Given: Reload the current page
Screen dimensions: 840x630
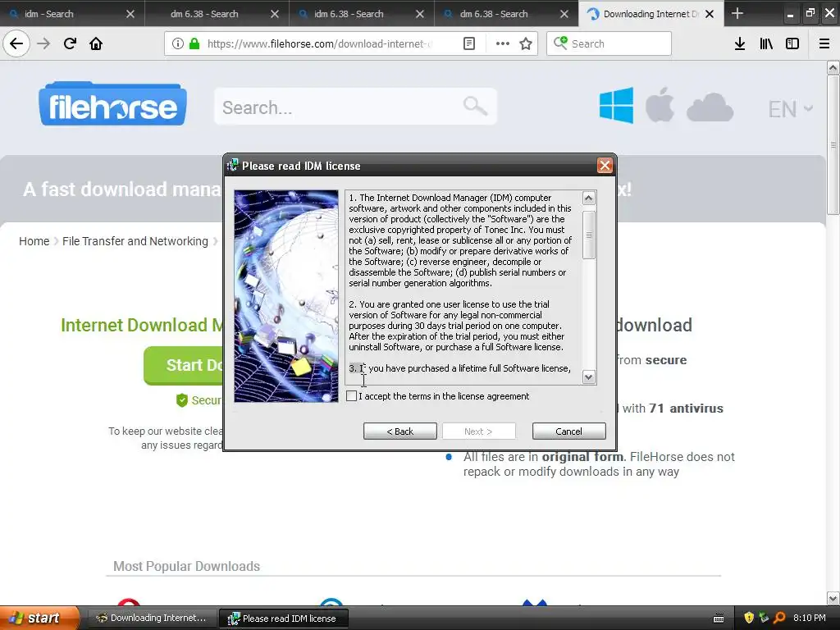Looking at the screenshot, I should pyautogui.click(x=70, y=43).
